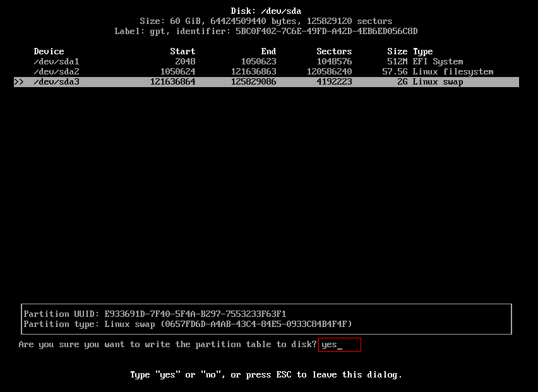The width and height of the screenshot is (538, 392).
Task: Click the Linux swap type in sda3 row
Action: 438,82
